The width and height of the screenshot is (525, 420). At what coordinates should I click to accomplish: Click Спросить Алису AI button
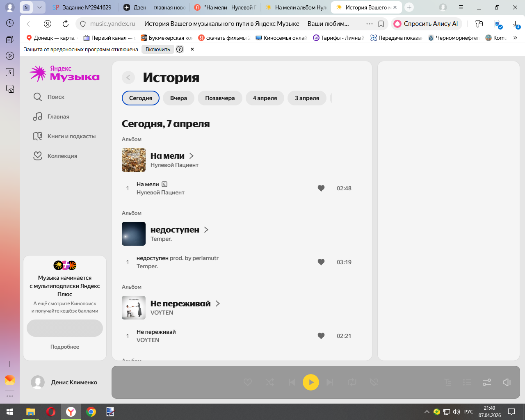pos(427,24)
